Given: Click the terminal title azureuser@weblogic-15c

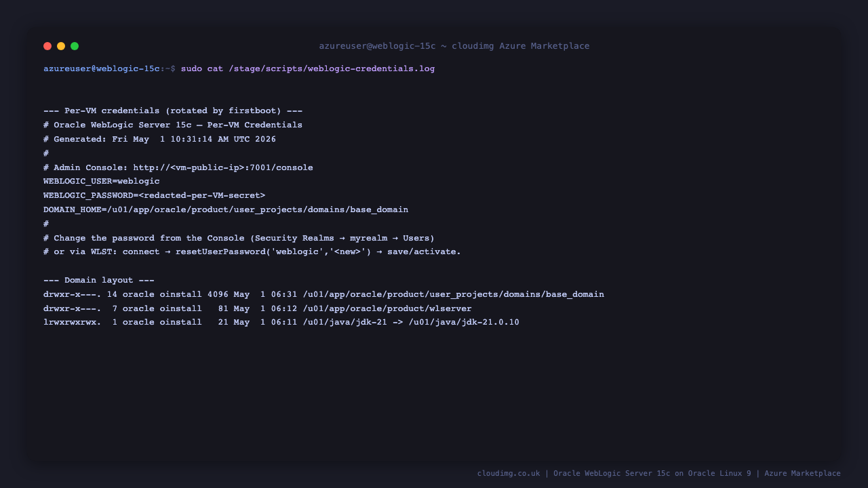Looking at the screenshot, I should pyautogui.click(x=454, y=46).
